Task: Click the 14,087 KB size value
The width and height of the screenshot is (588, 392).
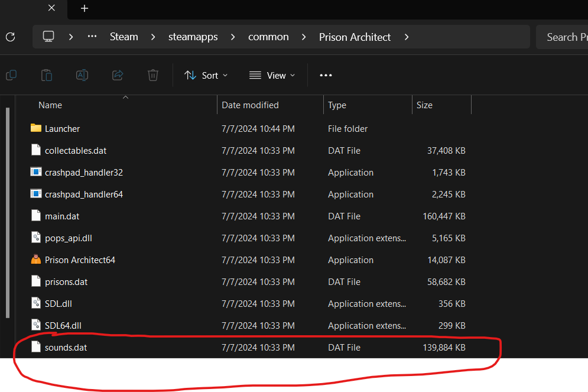Action: pos(446,260)
